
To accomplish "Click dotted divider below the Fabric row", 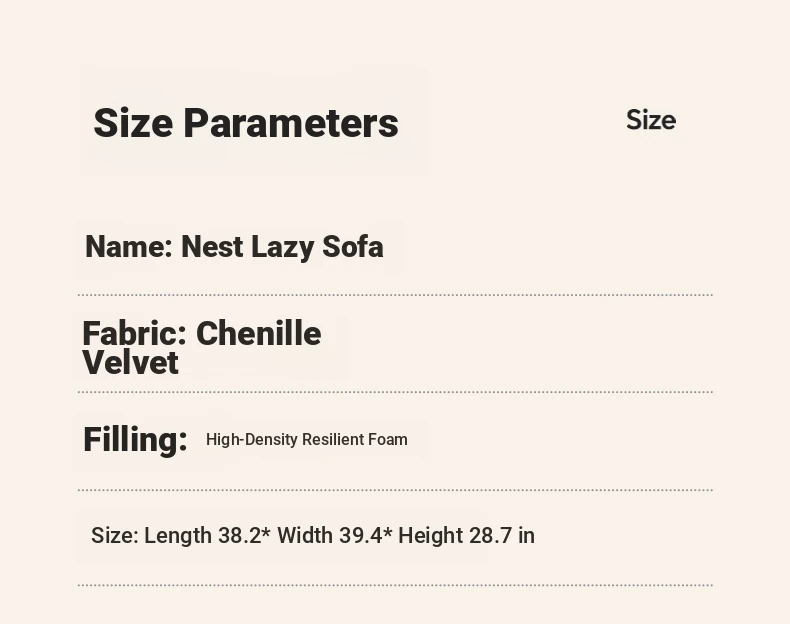I will [395, 392].
